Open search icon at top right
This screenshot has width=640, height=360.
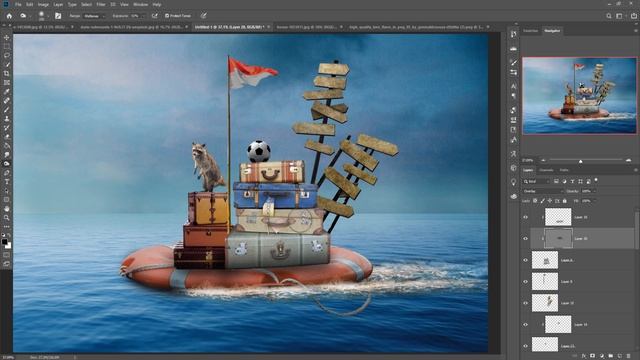click(609, 16)
